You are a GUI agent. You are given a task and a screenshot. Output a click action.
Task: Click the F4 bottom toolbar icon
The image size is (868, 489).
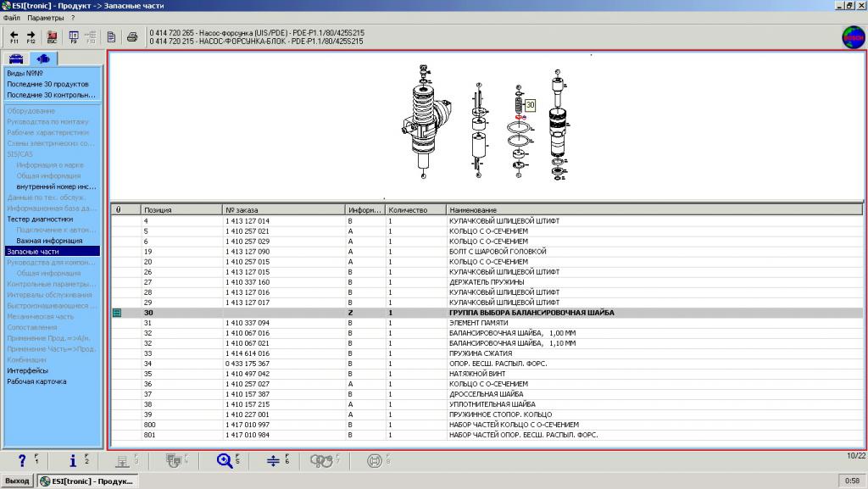pyautogui.click(x=174, y=460)
